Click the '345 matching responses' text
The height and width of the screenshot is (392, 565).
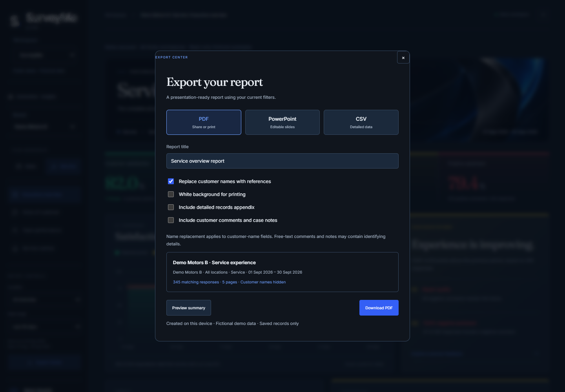(196, 282)
